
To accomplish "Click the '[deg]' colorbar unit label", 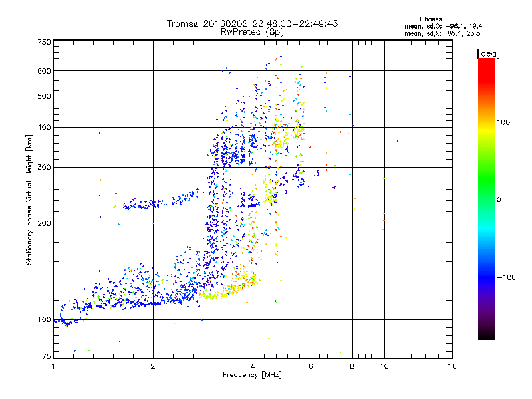I will tap(488, 53).
